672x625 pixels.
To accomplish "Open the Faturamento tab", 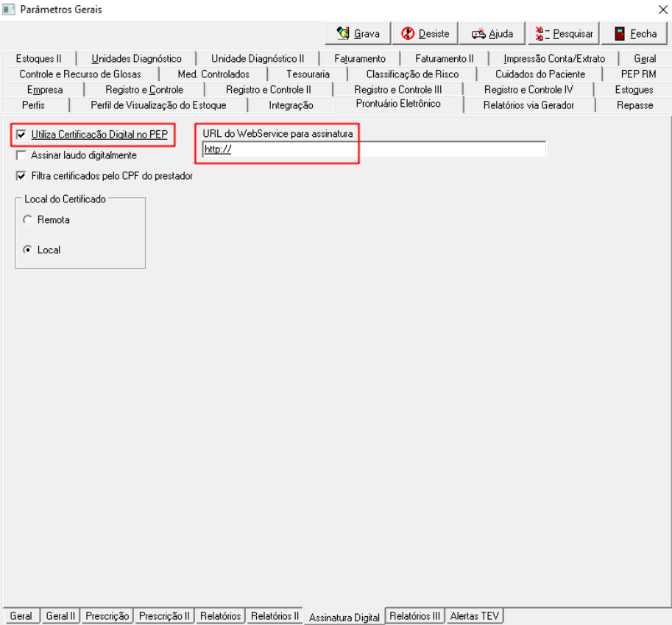I will [x=360, y=59].
